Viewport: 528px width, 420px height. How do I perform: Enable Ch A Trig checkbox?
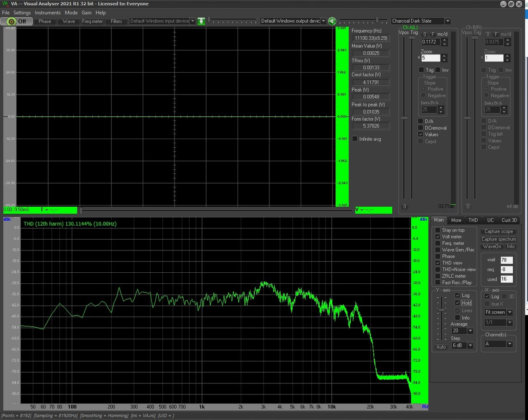point(421,70)
